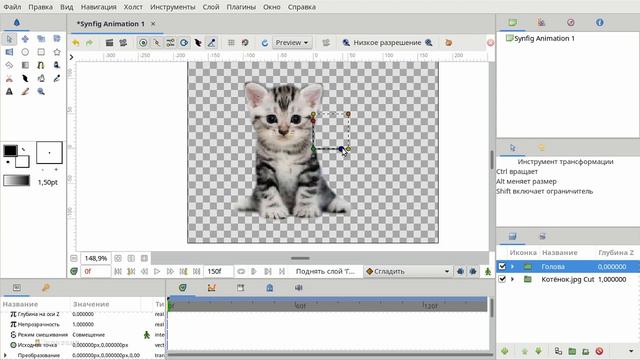Redo the last undone action
This screenshot has width=640, height=360.
click(x=89, y=42)
